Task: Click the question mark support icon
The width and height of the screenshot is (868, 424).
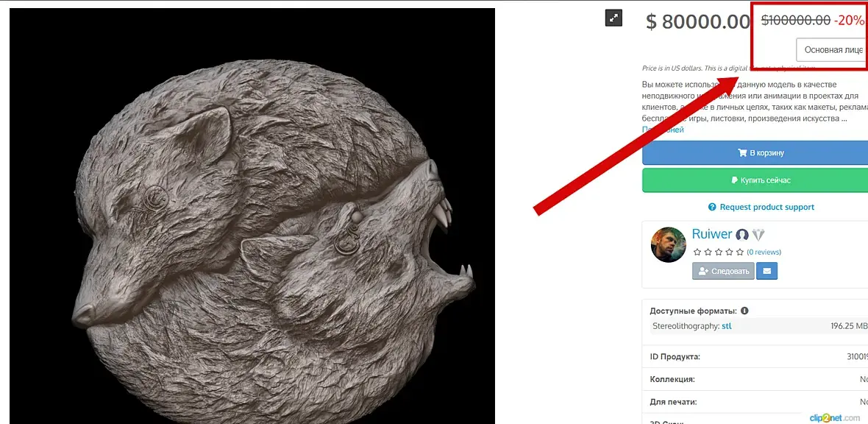Action: click(713, 208)
